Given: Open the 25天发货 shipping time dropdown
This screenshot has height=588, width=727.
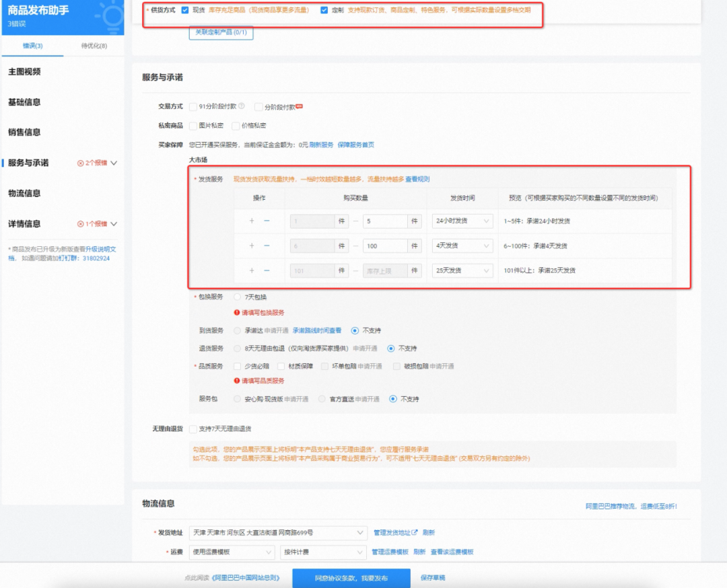Looking at the screenshot, I should pyautogui.click(x=463, y=270).
